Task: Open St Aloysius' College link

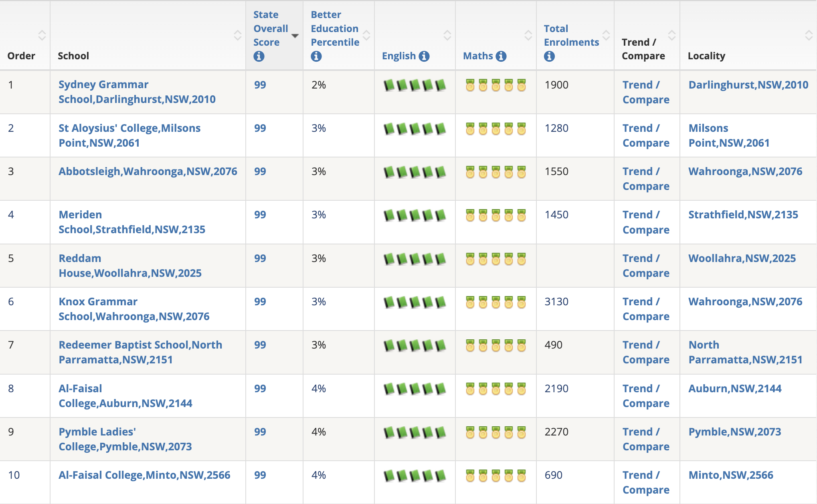Action: point(129,135)
